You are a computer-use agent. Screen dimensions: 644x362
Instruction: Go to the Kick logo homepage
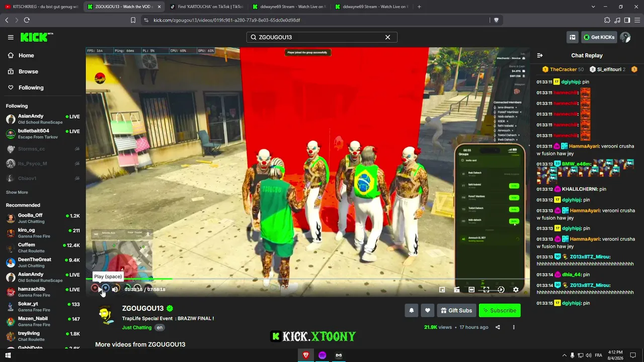(37, 37)
